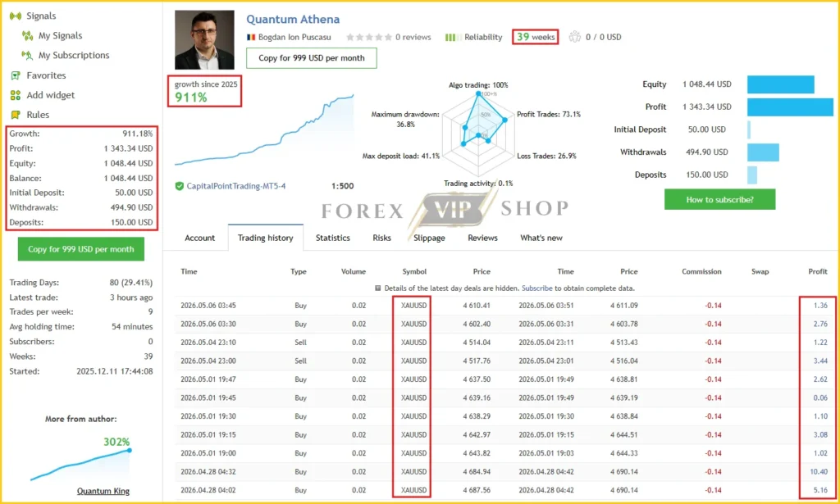840x504 pixels.
Task: Click Add widget link
Action: pyautogui.click(x=51, y=95)
